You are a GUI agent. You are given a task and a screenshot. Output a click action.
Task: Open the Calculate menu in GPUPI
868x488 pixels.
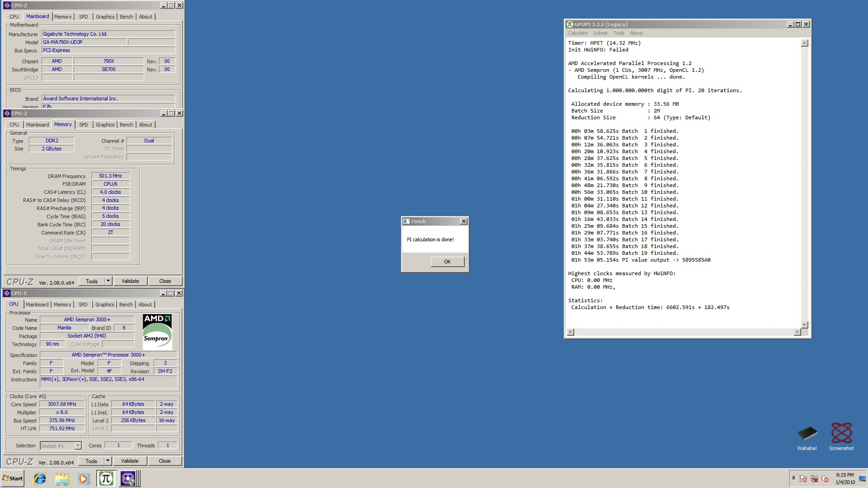[578, 33]
